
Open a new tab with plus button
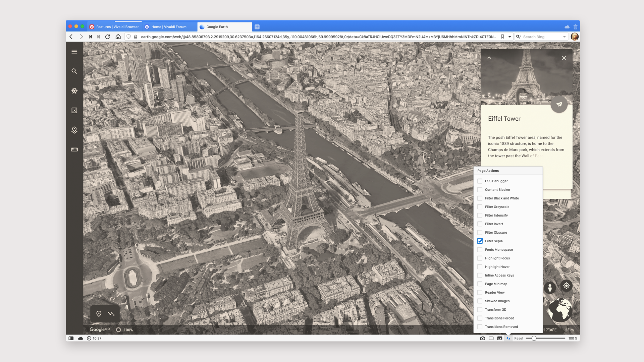(x=257, y=27)
